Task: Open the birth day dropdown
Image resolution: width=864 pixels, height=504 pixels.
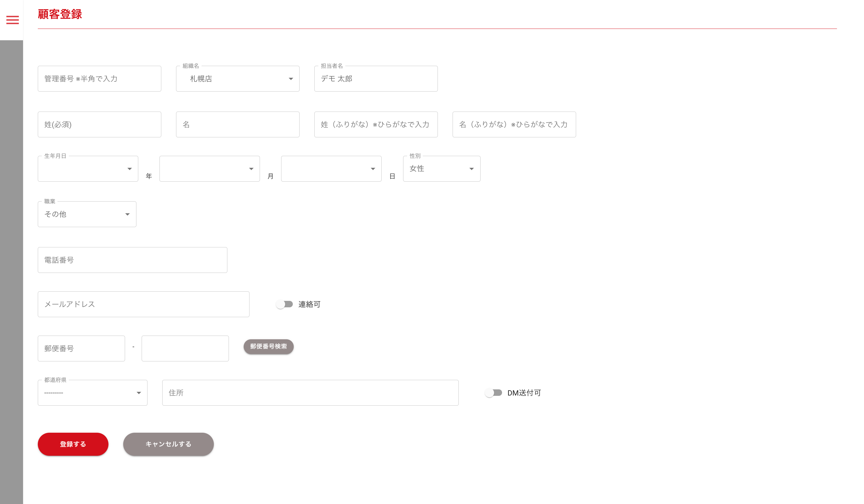Action: [x=331, y=169]
